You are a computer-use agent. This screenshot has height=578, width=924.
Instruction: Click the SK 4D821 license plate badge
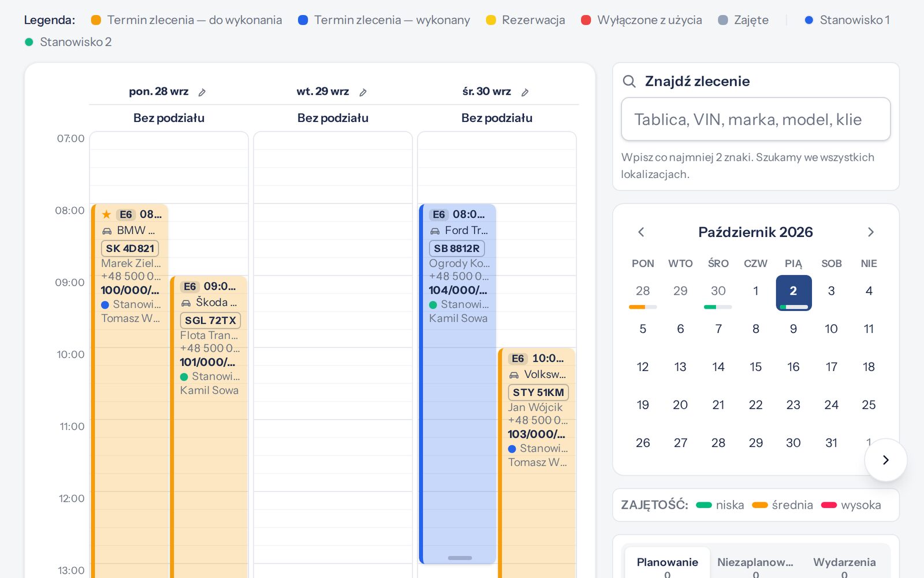point(130,249)
